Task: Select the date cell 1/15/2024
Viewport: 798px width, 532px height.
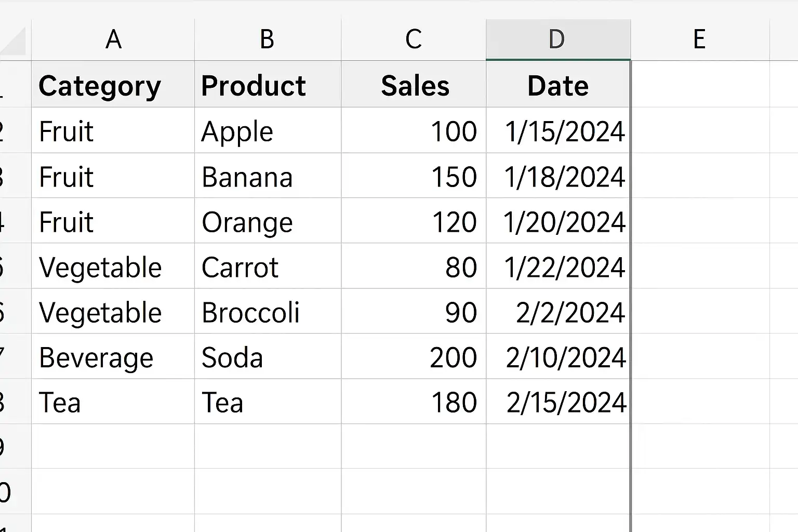Action: pyautogui.click(x=558, y=130)
